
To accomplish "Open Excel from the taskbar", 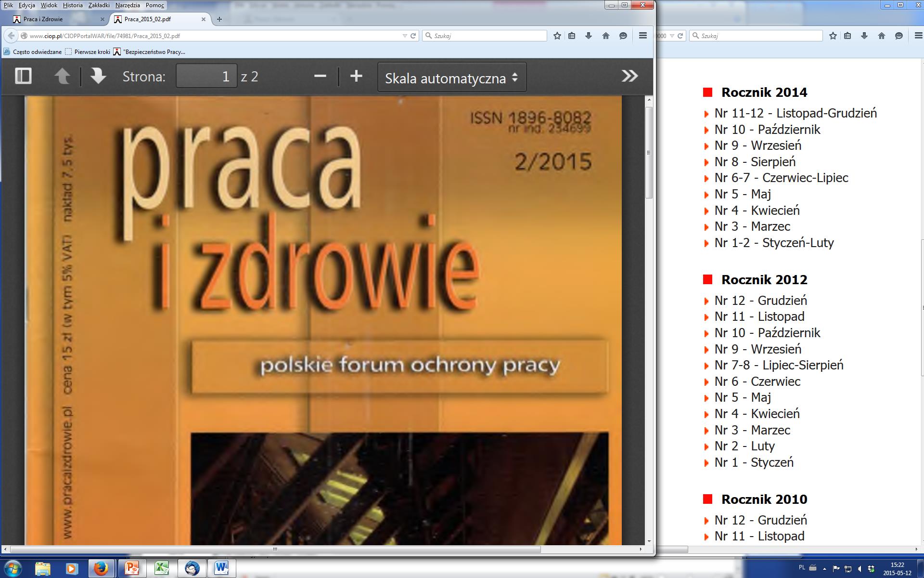I will coord(161,568).
